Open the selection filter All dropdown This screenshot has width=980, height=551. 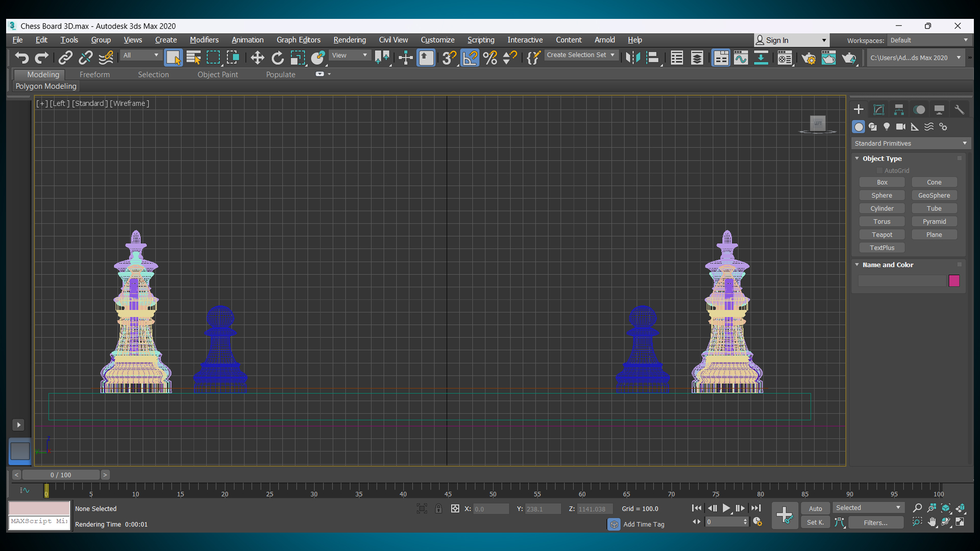coord(141,55)
